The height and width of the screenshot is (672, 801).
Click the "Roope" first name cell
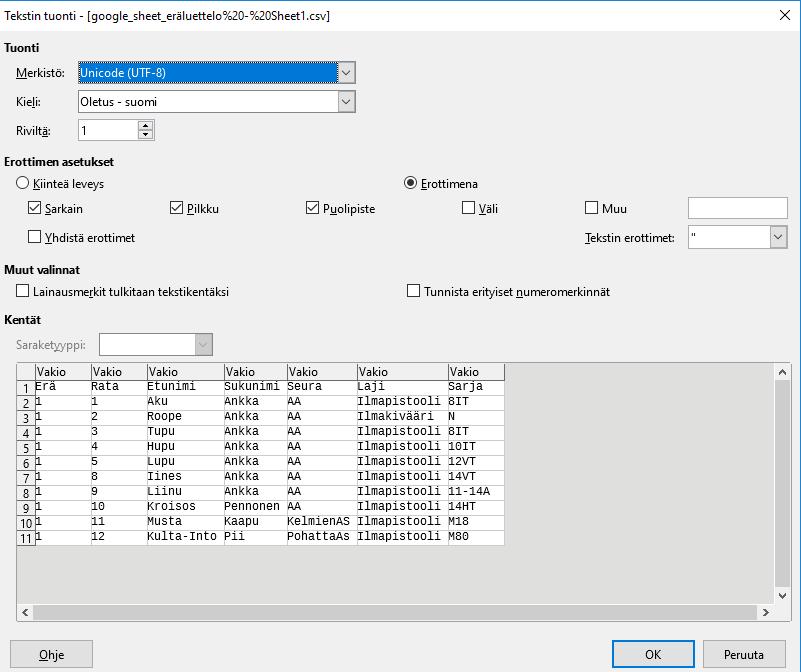(185, 417)
